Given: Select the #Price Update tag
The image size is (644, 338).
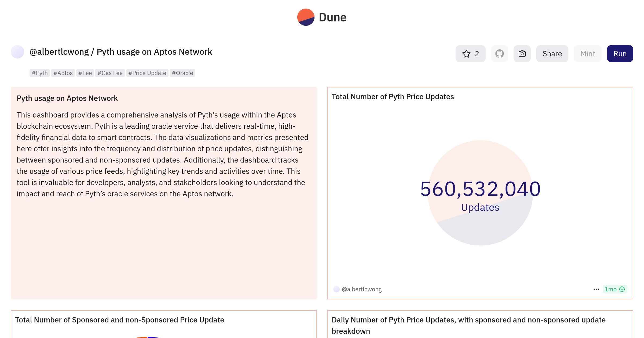Looking at the screenshot, I should click(147, 73).
